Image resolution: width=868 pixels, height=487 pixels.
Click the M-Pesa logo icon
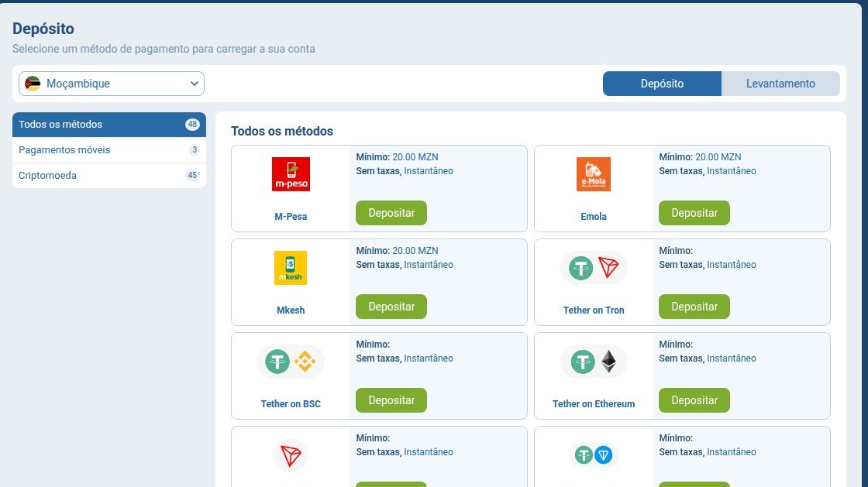(291, 174)
